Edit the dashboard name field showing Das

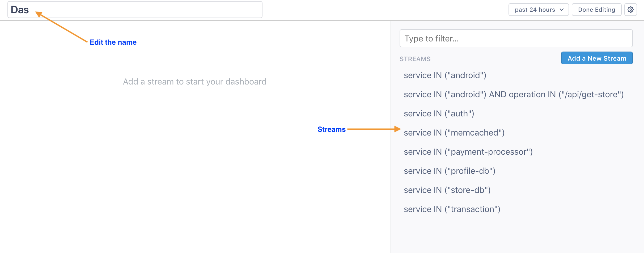pos(106,9)
